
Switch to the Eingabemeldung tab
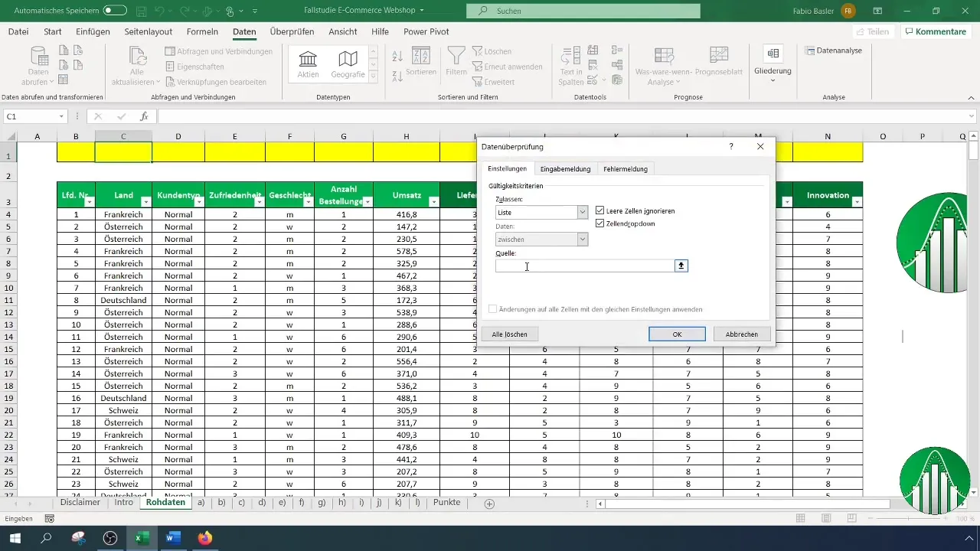(x=565, y=168)
